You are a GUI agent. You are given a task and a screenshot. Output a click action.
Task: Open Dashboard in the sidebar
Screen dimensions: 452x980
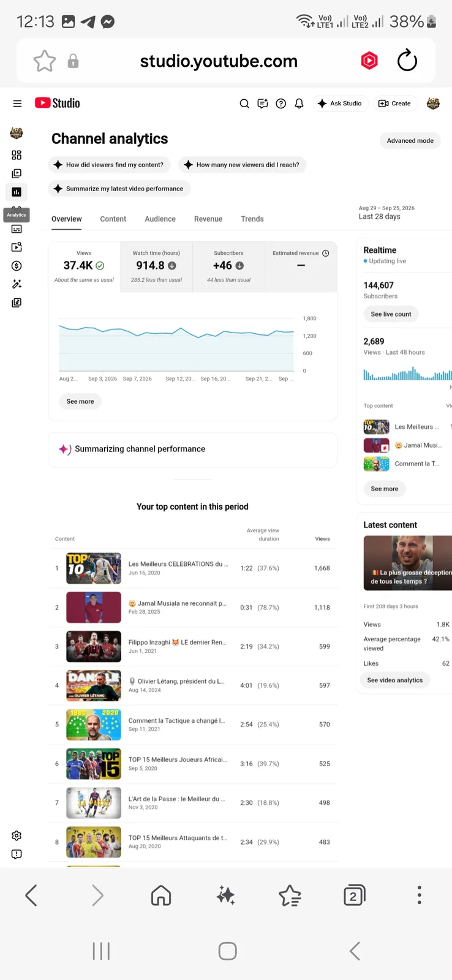[x=17, y=155]
